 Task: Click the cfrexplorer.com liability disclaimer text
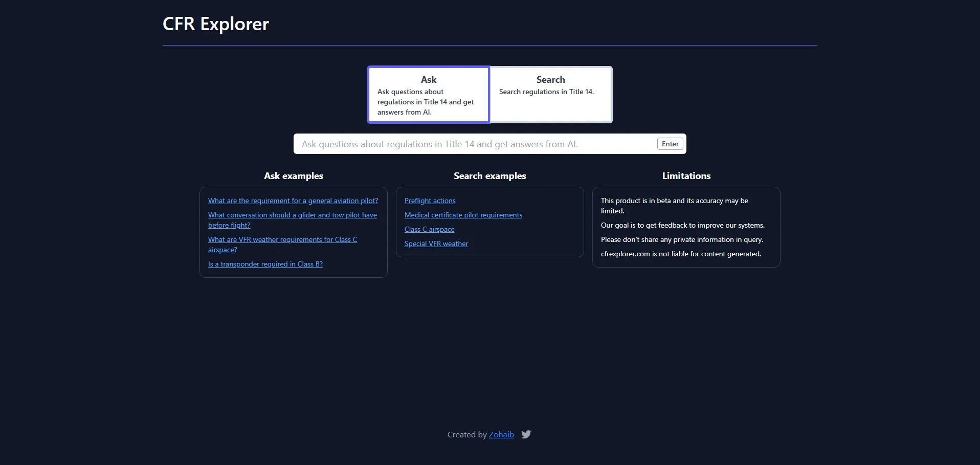click(x=680, y=254)
